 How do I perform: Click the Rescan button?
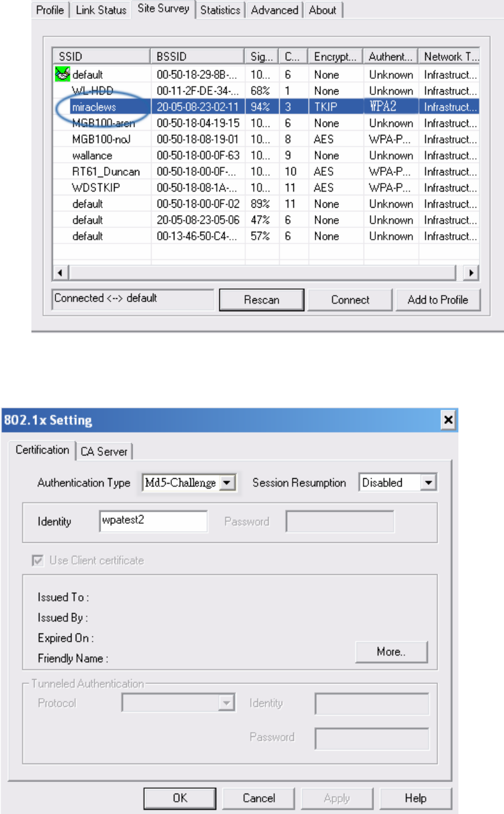coord(262,300)
